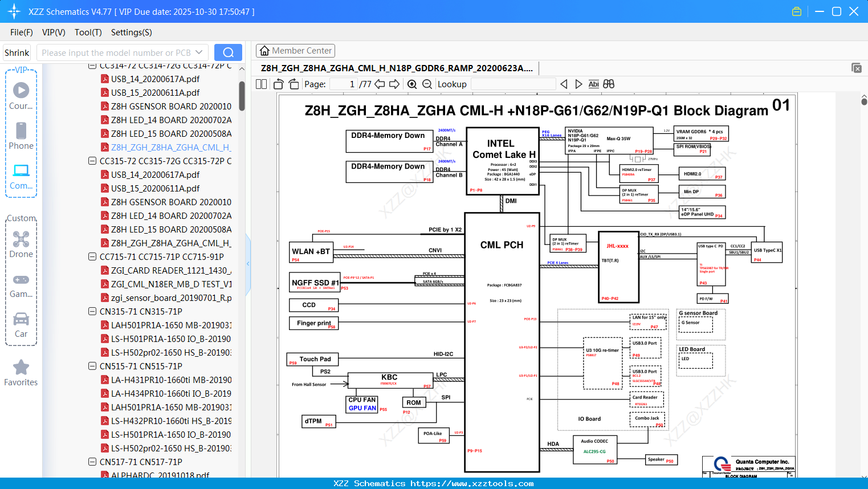This screenshot has height=489, width=868.
Task: Select the CC715-71 CC715-71P CC715-91P label
Action: [x=162, y=256]
